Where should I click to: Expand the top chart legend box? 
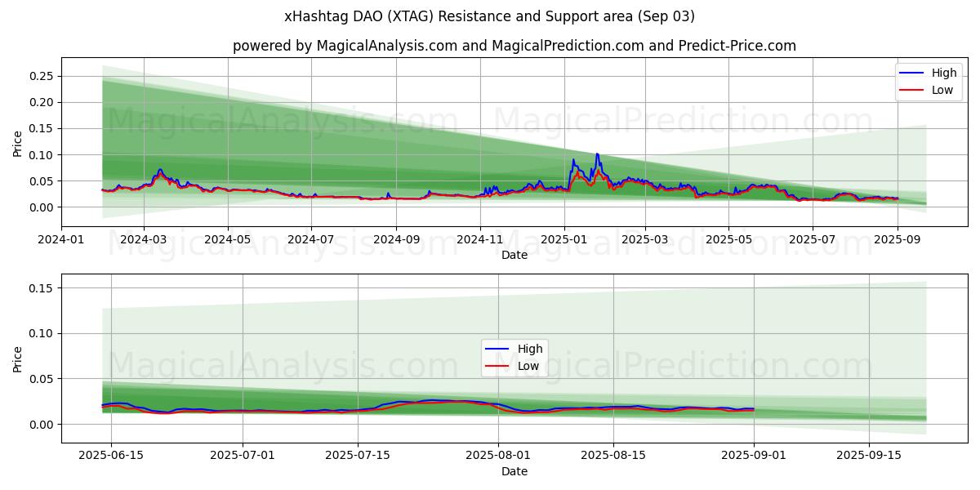click(930, 81)
